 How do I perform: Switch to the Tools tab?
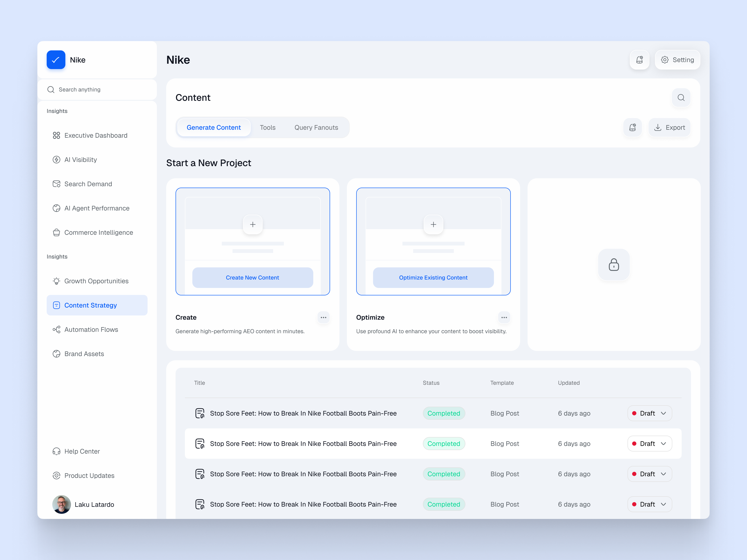(x=268, y=127)
